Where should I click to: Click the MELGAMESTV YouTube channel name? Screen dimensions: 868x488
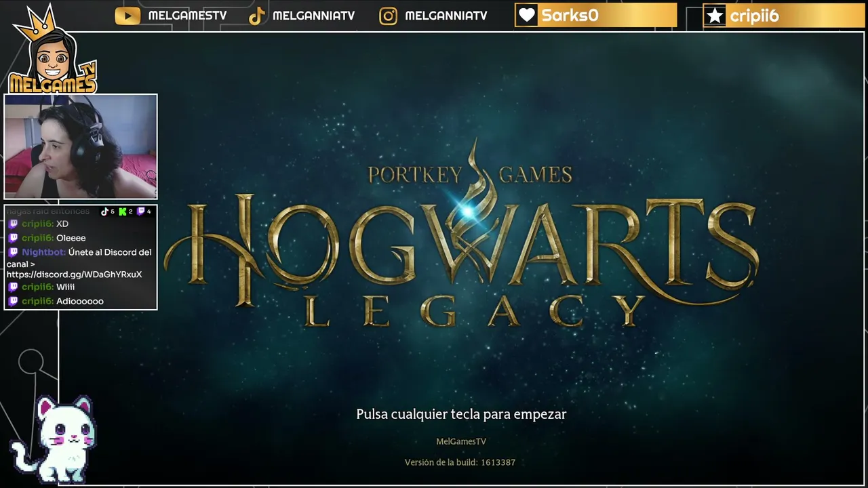pyautogui.click(x=187, y=16)
